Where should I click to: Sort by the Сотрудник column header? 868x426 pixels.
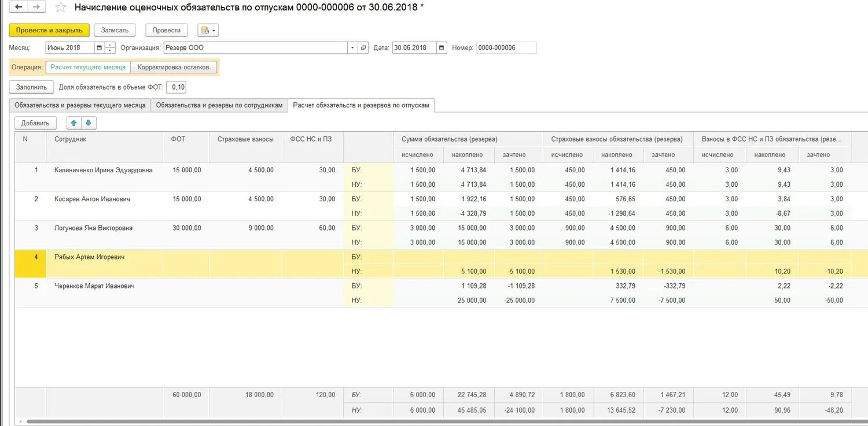[105, 147]
